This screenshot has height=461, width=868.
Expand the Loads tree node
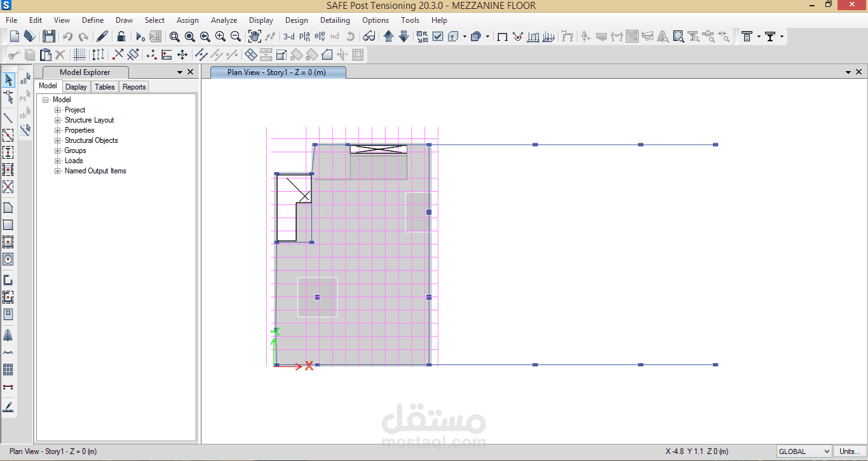58,161
